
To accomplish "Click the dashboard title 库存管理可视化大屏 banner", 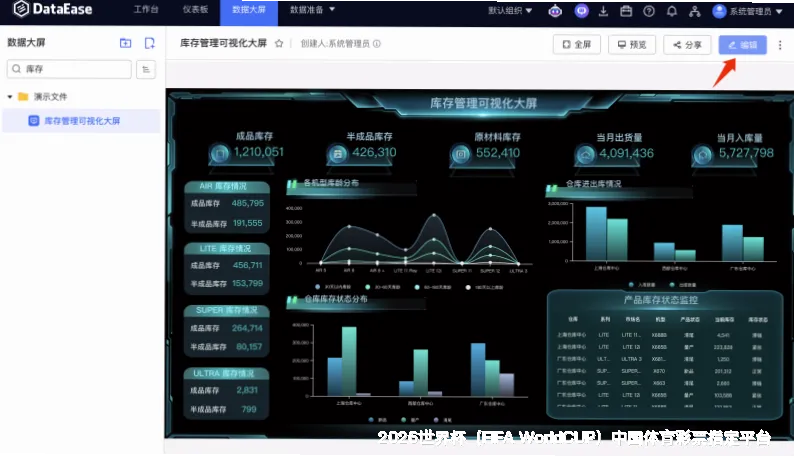I will [483, 103].
